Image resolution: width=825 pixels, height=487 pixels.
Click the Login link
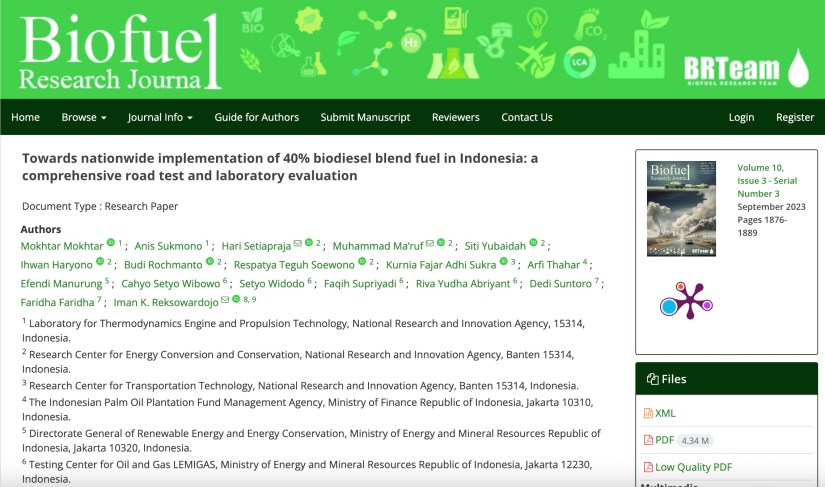tap(741, 117)
